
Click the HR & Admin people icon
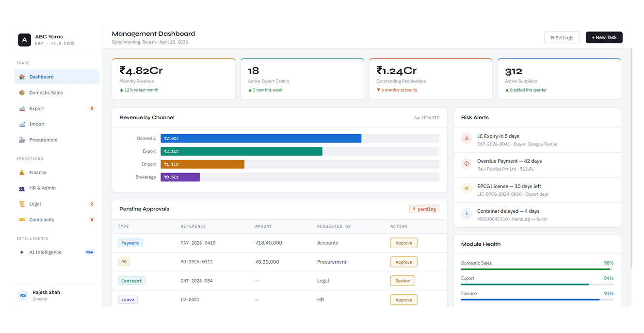click(22, 188)
